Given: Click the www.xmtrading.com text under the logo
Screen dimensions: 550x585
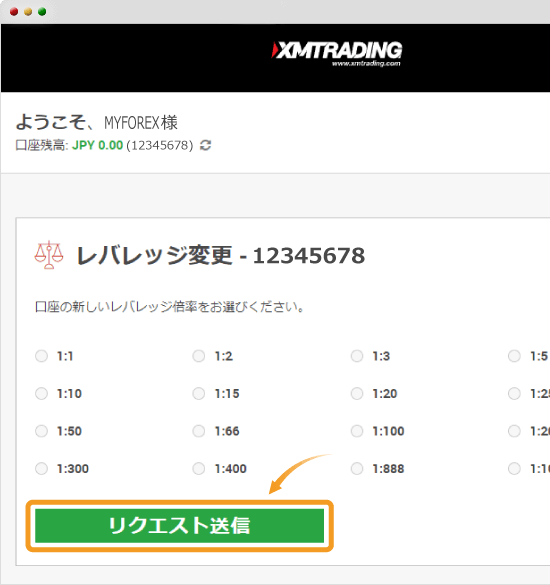Looking at the screenshot, I should coord(366,64).
